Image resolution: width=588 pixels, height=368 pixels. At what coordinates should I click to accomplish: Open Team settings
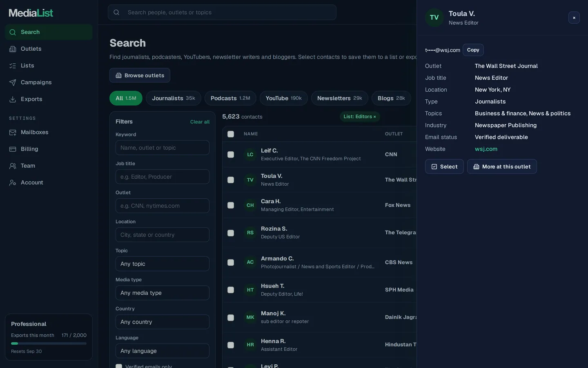click(49, 166)
